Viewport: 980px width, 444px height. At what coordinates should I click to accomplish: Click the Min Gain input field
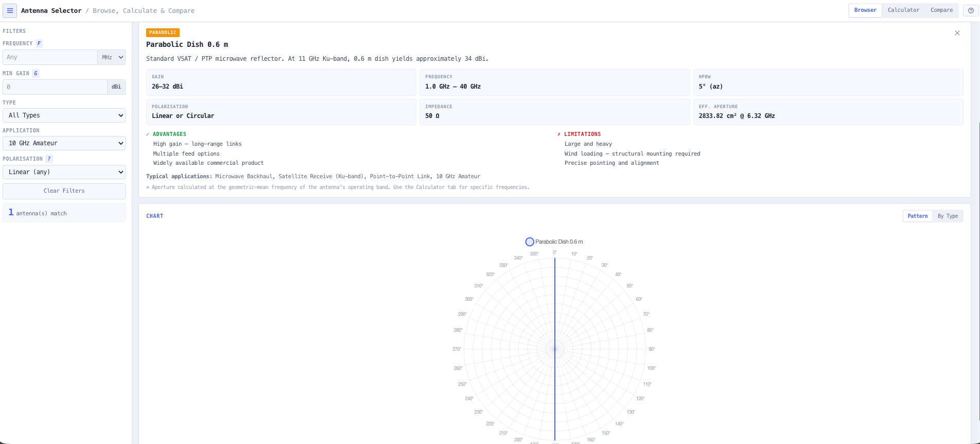[x=55, y=87]
